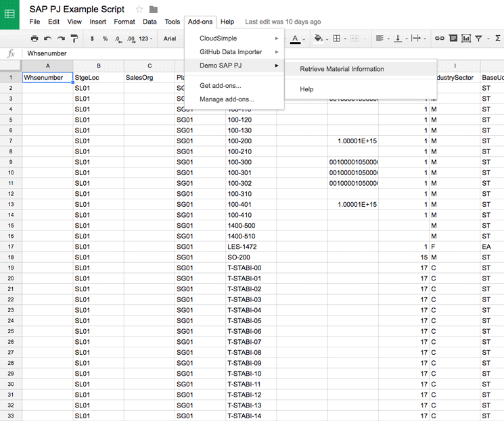Click the filter funnel icon
504x421 pixels.
(x=479, y=39)
